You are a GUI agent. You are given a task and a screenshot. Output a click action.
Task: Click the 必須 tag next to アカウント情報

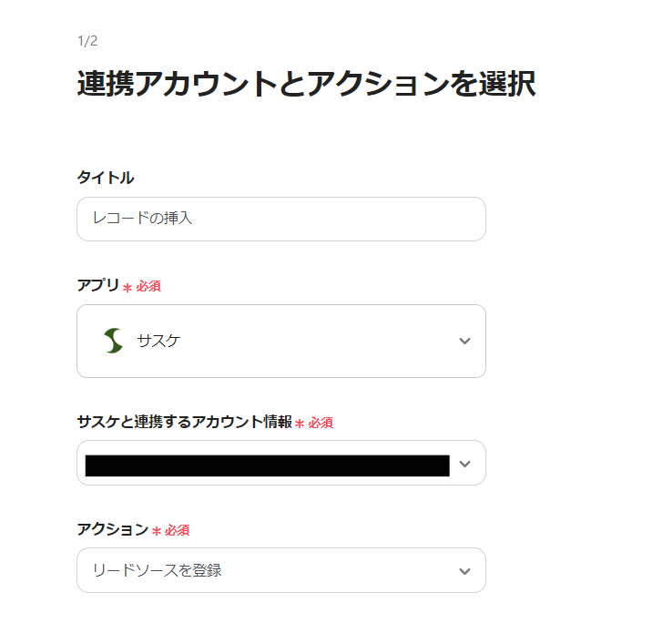click(x=321, y=423)
